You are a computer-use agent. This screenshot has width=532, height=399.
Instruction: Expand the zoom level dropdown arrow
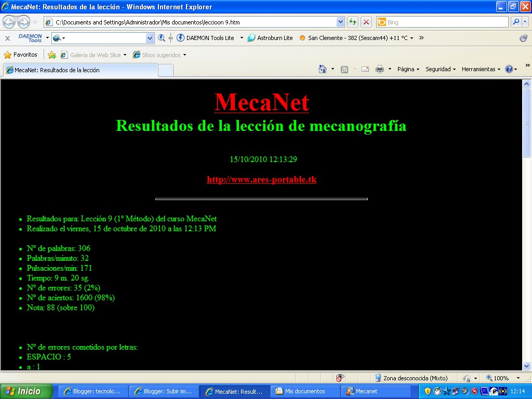point(518,378)
